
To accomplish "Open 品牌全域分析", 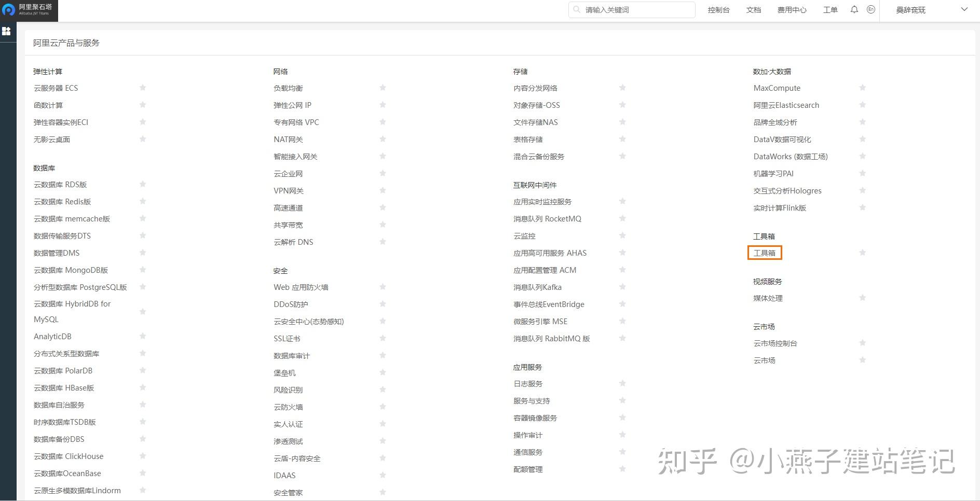I will pyautogui.click(x=775, y=122).
